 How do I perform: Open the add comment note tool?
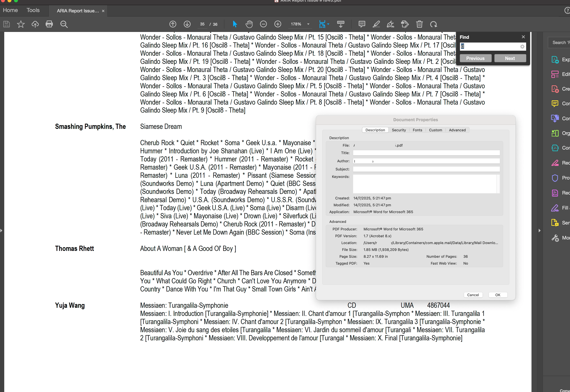[x=362, y=24]
